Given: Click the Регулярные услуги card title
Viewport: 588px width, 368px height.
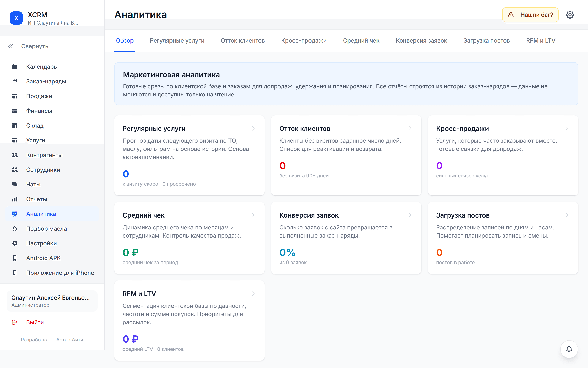Looking at the screenshot, I should coord(154,129).
